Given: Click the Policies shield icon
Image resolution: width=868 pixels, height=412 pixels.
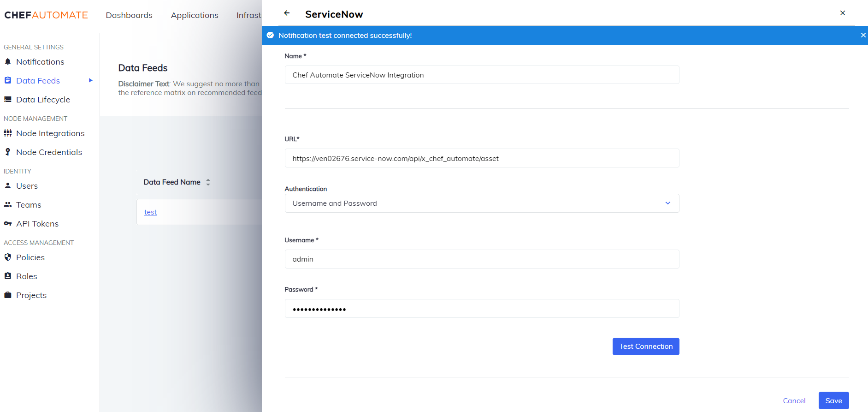Looking at the screenshot, I should (x=8, y=257).
